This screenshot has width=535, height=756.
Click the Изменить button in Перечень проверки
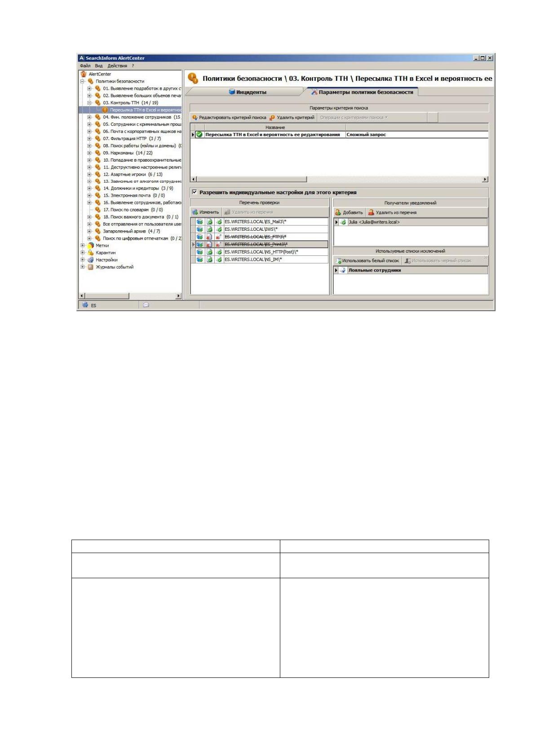tap(206, 212)
